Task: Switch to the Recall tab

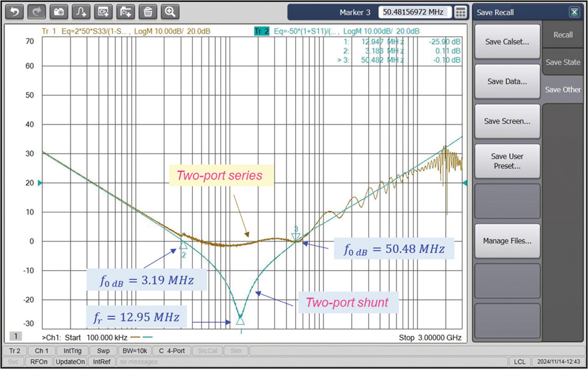Action: pos(563,35)
